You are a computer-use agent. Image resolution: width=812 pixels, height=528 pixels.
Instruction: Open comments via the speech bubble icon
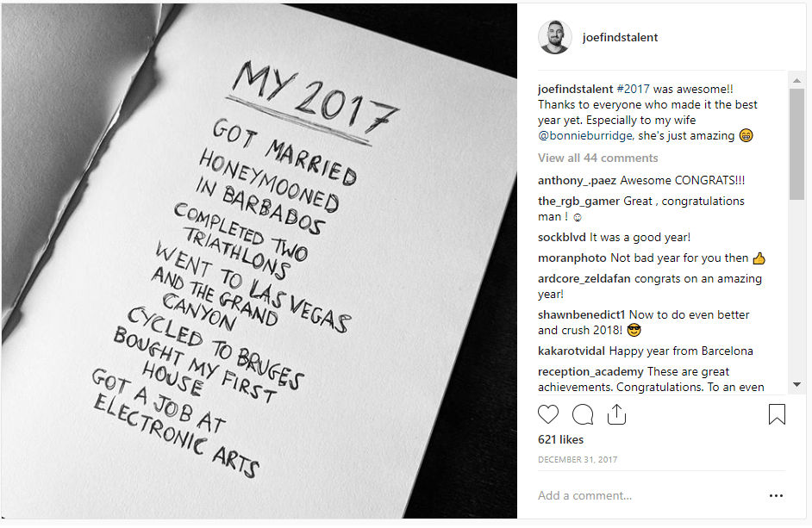point(583,414)
